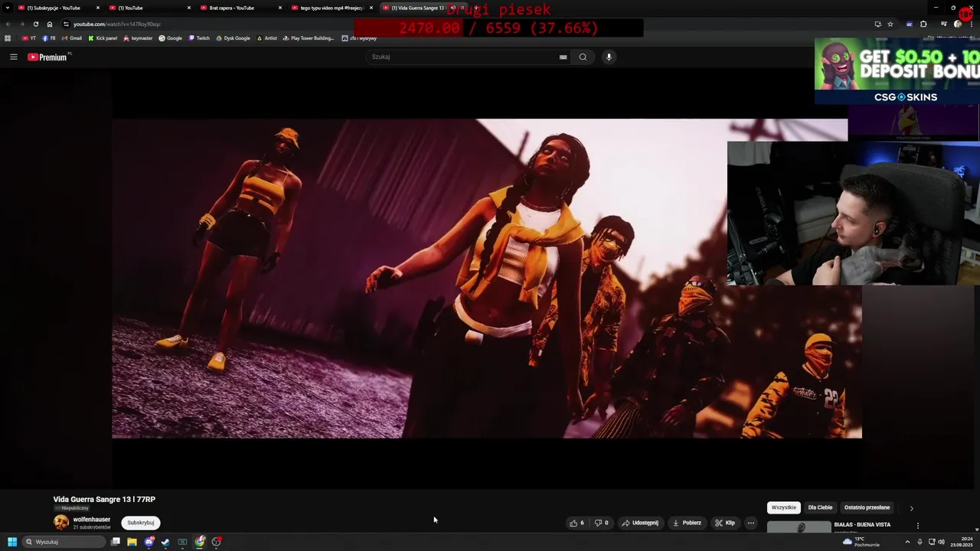The width and height of the screenshot is (980, 551).
Task: Go back with browser back arrow
Action: [8, 24]
